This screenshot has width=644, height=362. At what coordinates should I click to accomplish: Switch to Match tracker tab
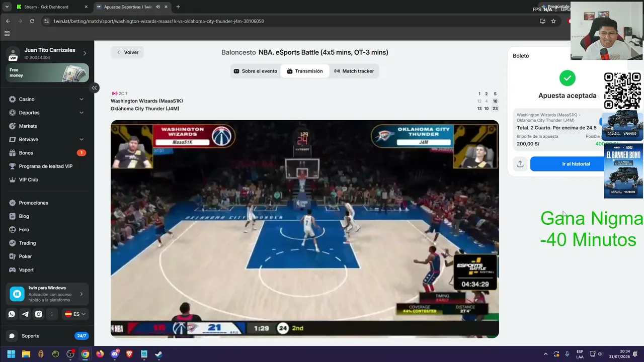(x=354, y=71)
